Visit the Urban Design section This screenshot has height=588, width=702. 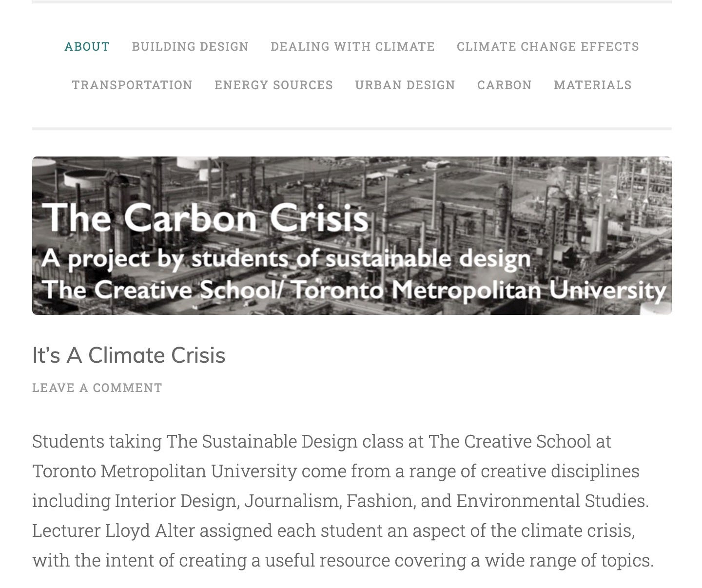(405, 85)
